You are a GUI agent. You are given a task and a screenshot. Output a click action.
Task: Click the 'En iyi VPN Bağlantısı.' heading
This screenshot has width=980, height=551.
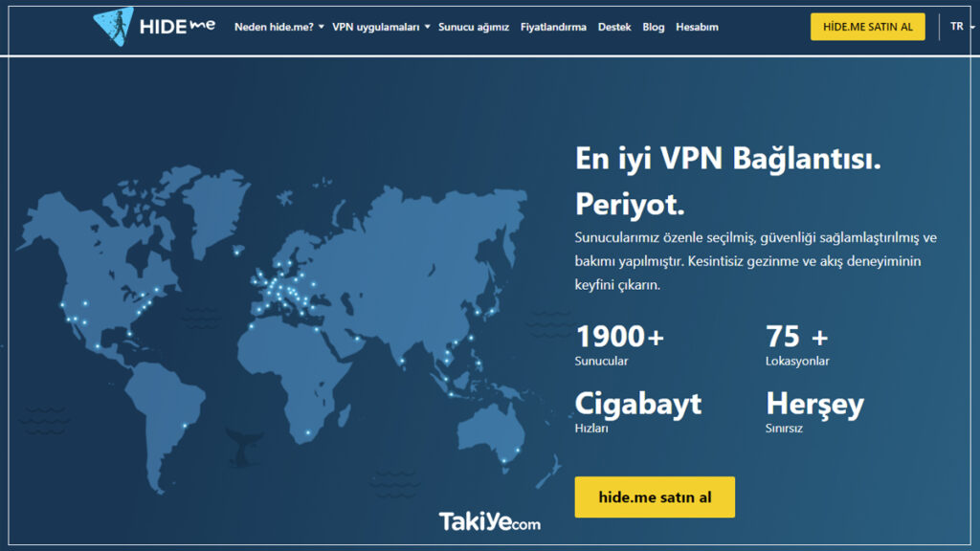pos(727,158)
